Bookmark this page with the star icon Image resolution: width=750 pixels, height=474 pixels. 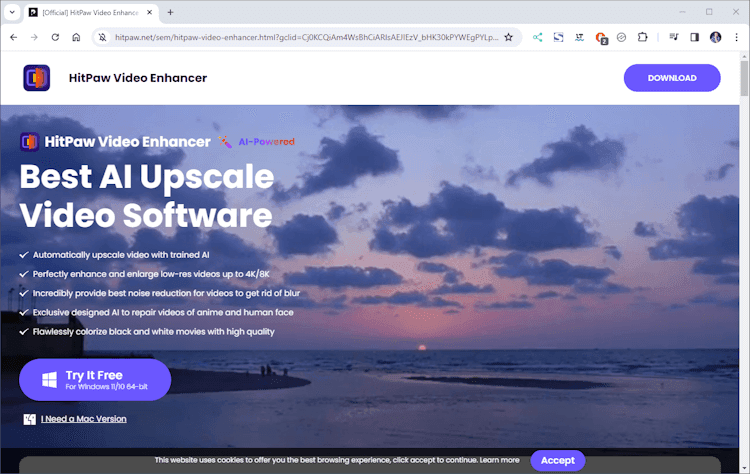tap(508, 37)
